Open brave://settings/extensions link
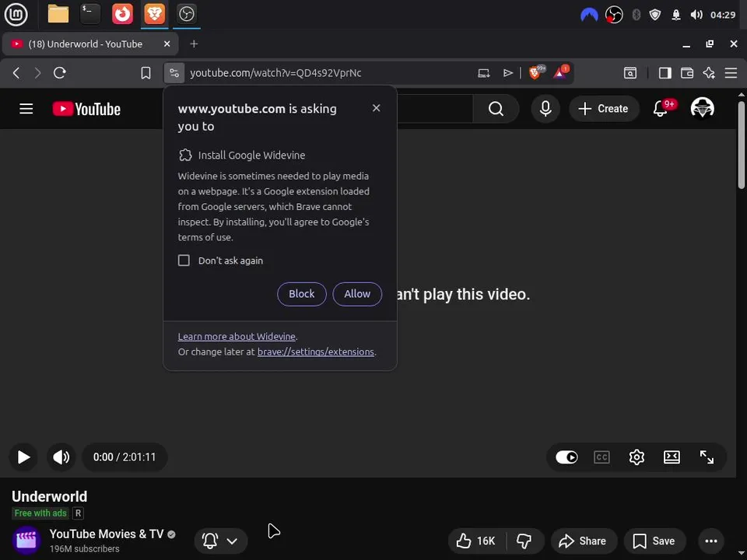 315,352
